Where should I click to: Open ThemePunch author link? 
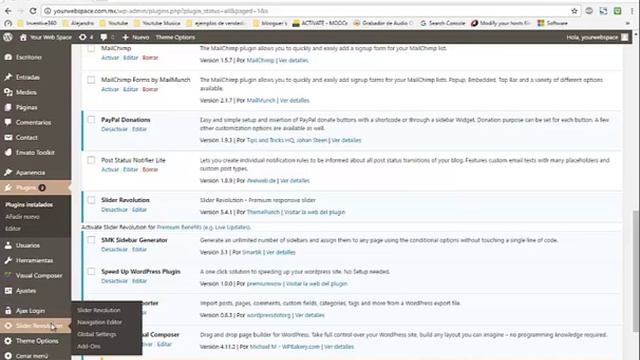coord(263,212)
